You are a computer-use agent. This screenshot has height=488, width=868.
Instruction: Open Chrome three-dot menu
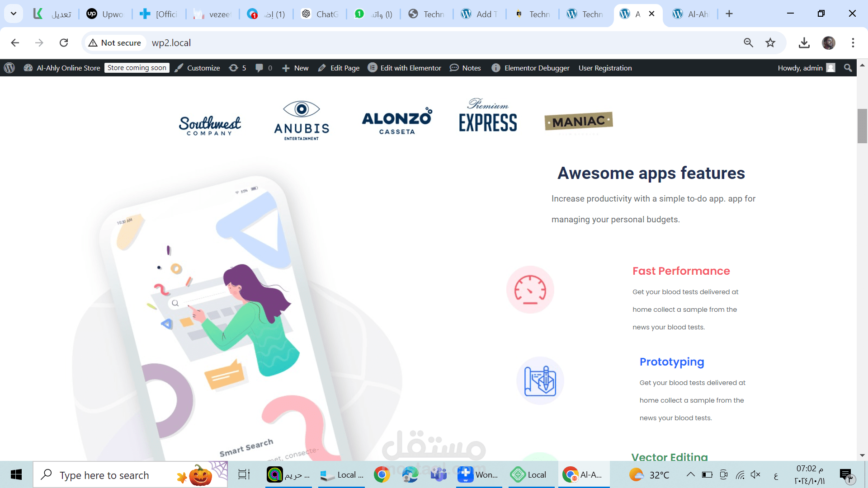click(853, 43)
